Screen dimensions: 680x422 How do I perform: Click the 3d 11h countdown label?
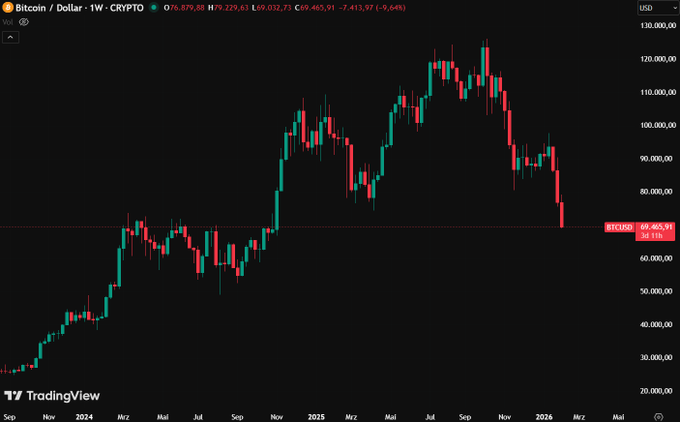click(652, 236)
